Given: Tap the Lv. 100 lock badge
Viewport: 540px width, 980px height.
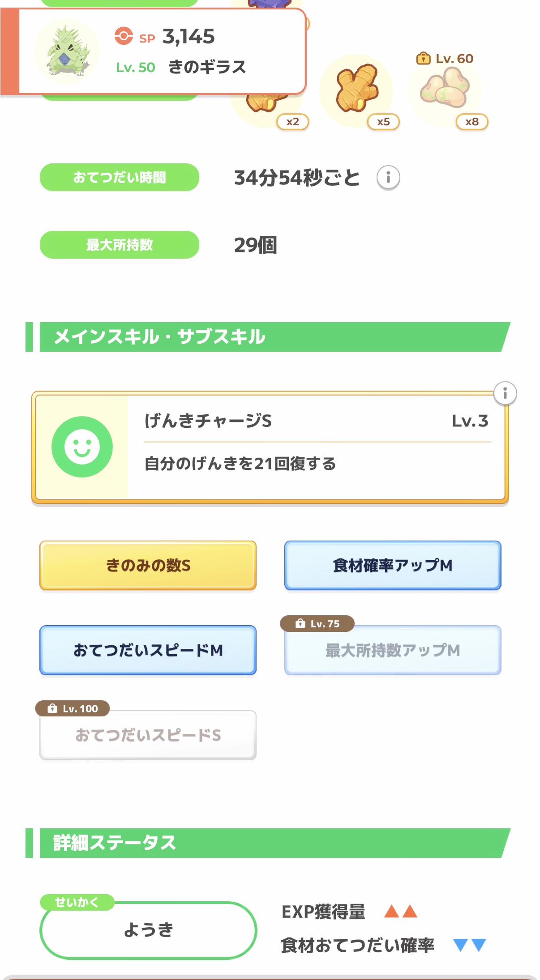Looking at the screenshot, I should 73,708.
